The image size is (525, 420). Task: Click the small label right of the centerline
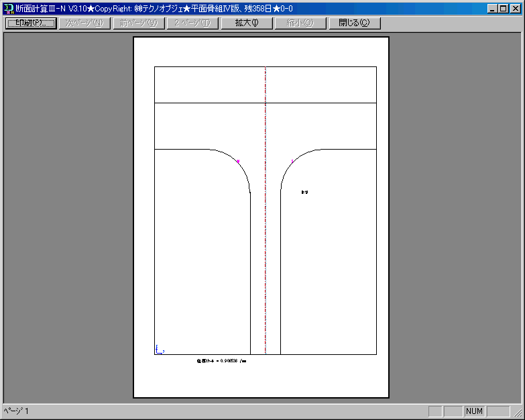click(x=305, y=192)
